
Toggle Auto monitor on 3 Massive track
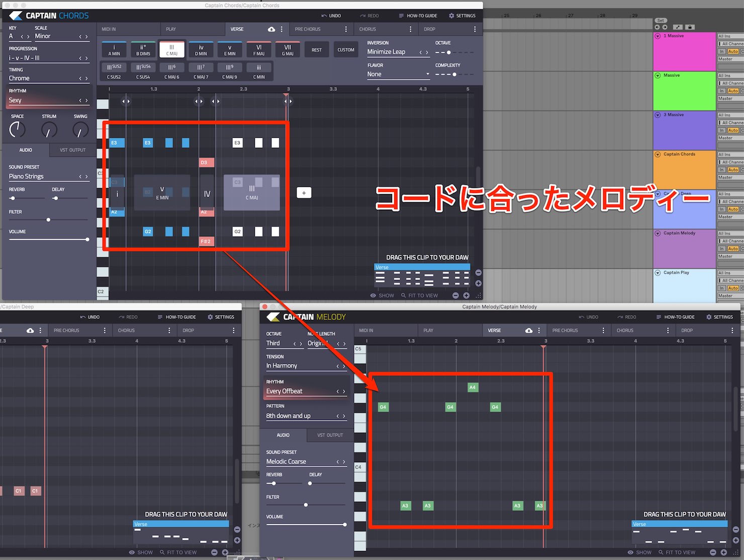(x=733, y=131)
